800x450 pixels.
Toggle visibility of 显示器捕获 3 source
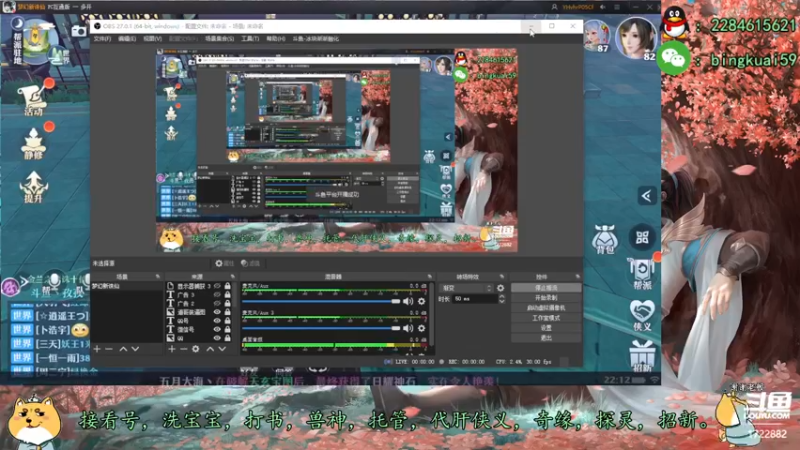tap(217, 286)
